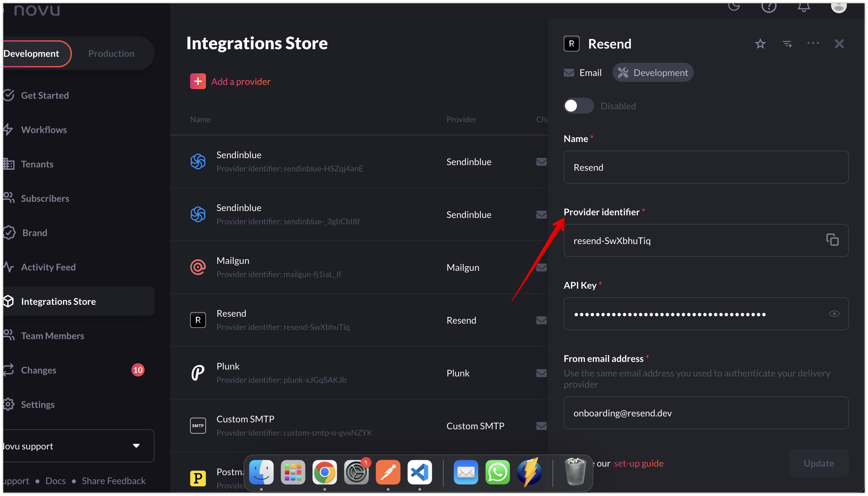Open Share Feedback link

point(113,481)
